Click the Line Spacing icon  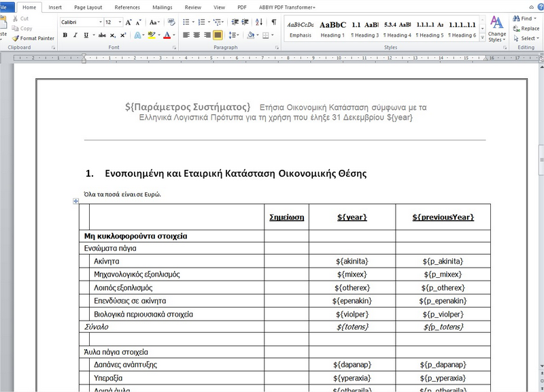232,35
